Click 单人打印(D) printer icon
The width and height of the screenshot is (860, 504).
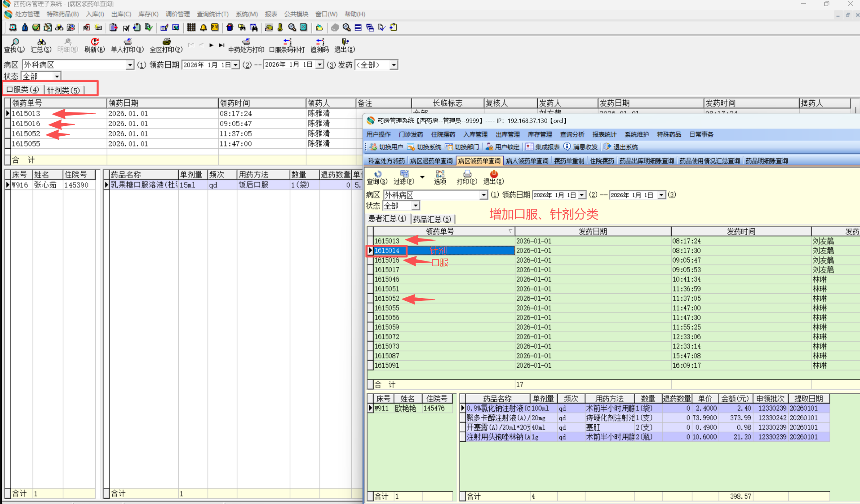[x=127, y=42]
